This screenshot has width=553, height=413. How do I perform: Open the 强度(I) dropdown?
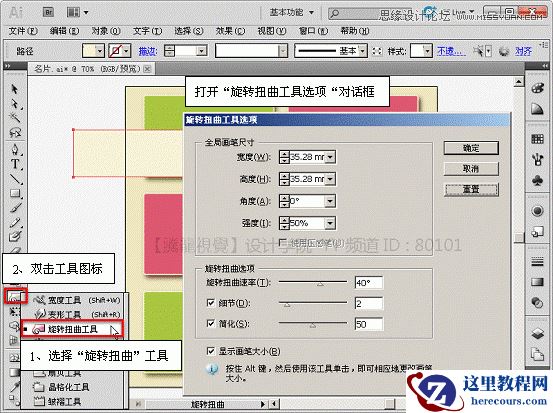(x=330, y=223)
